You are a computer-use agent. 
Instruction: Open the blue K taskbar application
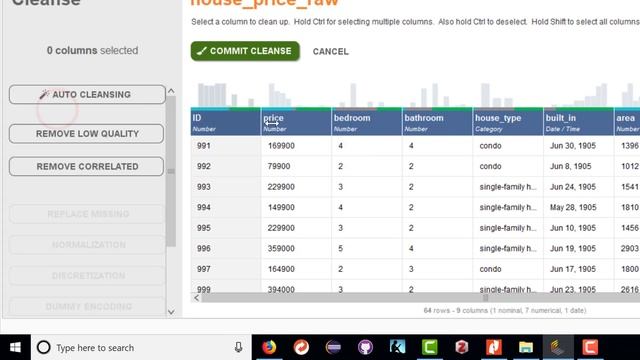coord(398,347)
